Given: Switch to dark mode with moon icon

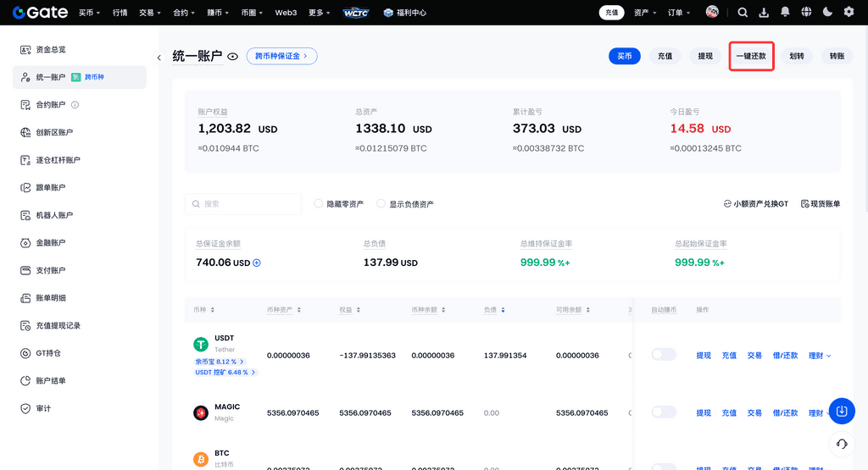Looking at the screenshot, I should (827, 13).
